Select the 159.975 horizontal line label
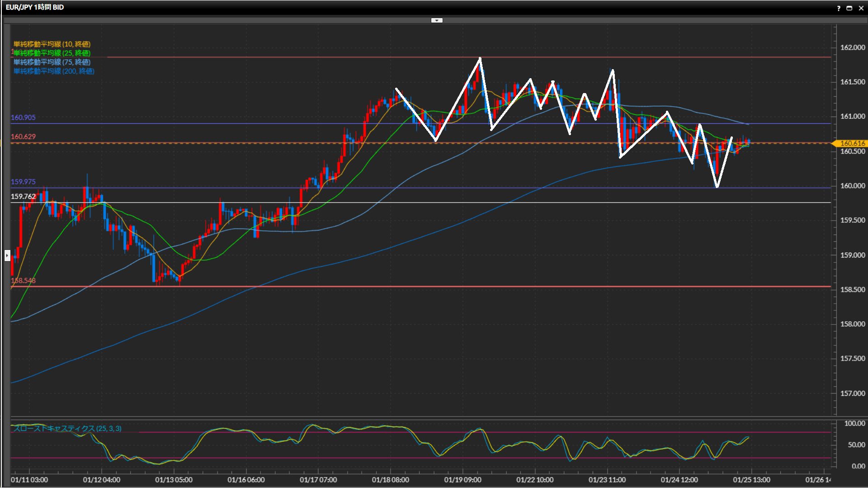The image size is (868, 488). [x=23, y=182]
